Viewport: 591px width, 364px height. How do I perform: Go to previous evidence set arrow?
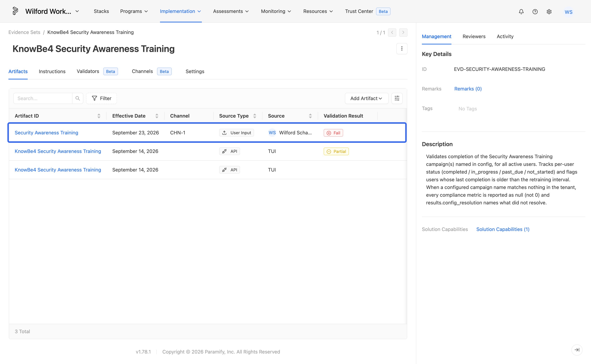click(392, 33)
